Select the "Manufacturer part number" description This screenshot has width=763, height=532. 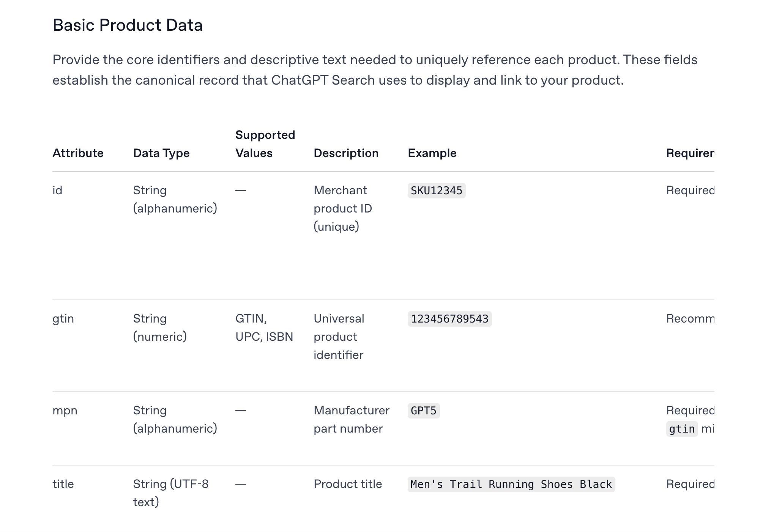[351, 419]
